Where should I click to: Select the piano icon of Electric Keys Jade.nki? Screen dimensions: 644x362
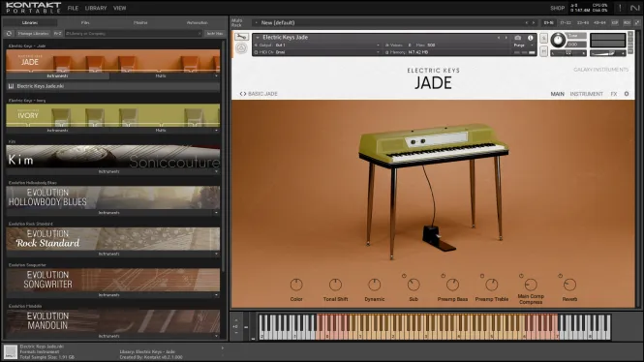point(11,86)
